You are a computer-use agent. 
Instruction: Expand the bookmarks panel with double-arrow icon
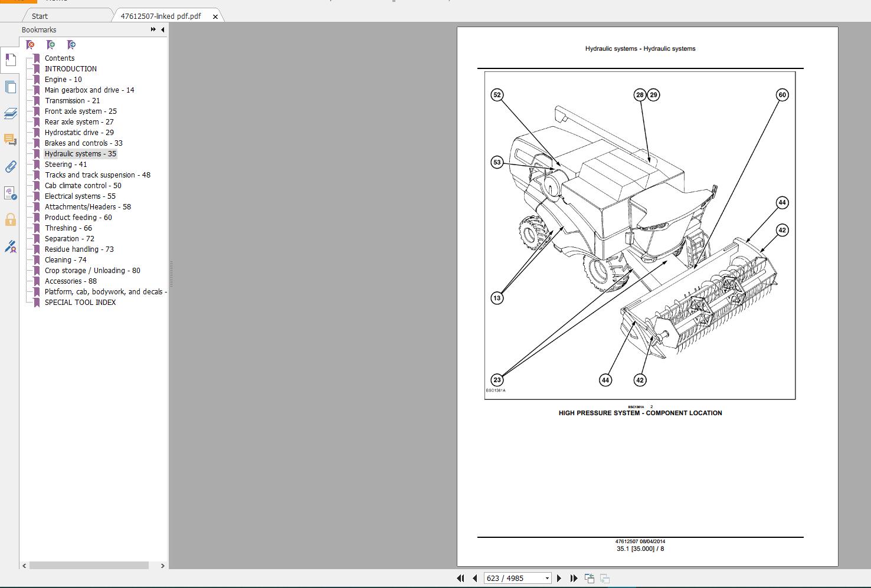pyautogui.click(x=153, y=29)
